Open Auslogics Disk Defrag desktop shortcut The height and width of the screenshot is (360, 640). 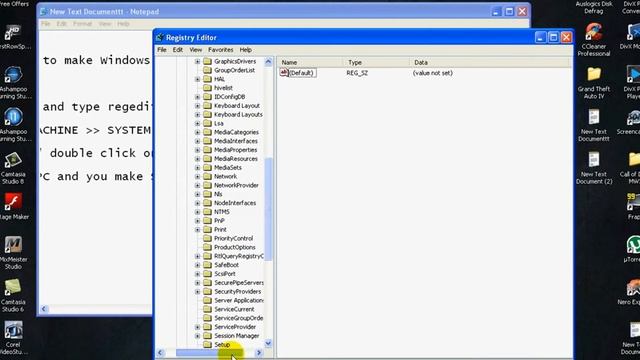[593, 7]
